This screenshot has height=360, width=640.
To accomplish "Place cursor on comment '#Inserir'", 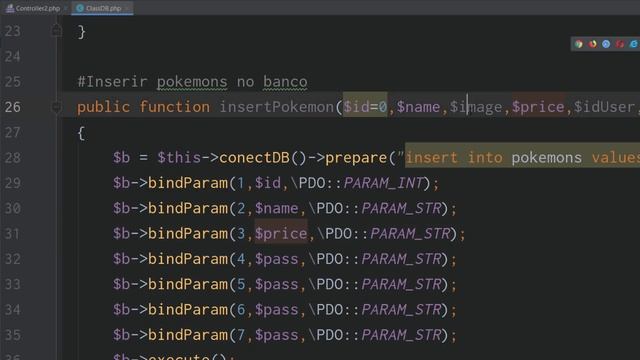I will [x=112, y=82].
